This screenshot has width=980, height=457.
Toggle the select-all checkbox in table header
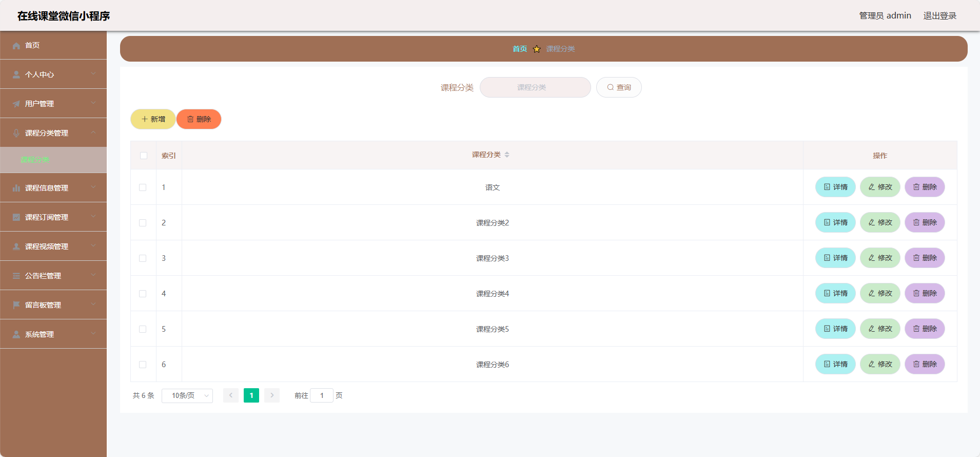click(x=144, y=156)
